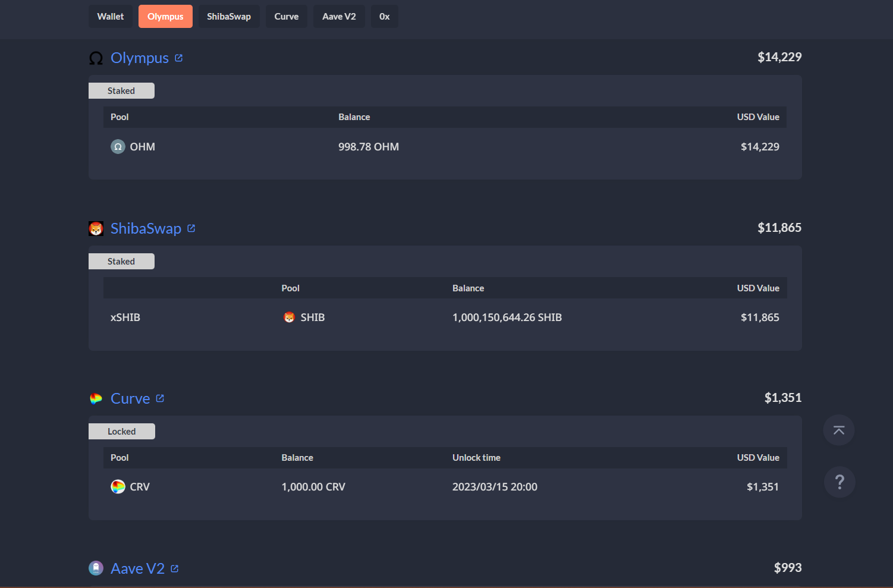Click the Curve table USD Value header
This screenshot has width=893, height=588.
(x=758, y=458)
